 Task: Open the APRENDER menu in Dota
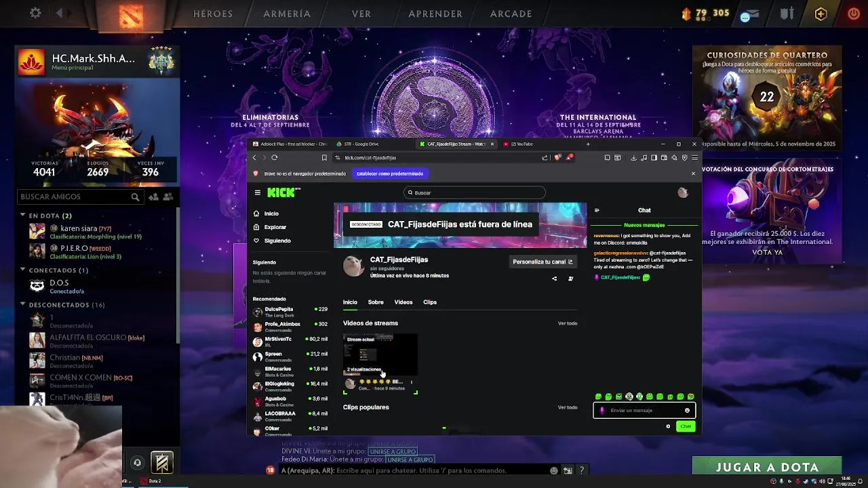435,14
